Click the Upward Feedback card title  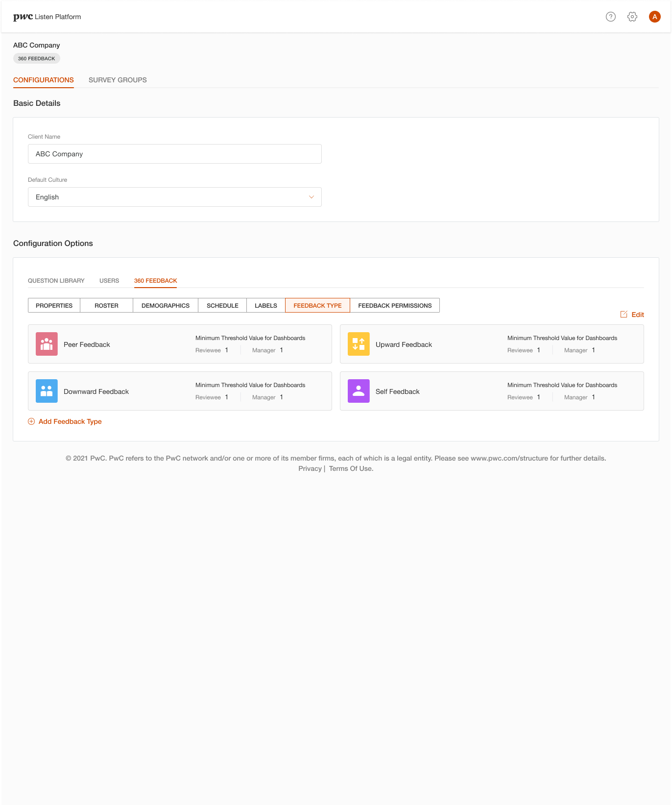coord(404,344)
